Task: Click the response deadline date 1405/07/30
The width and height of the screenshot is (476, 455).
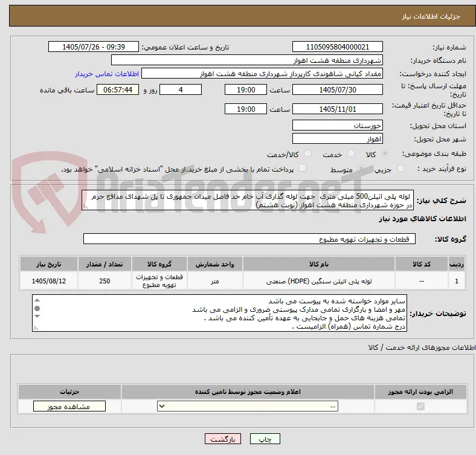Action: pyautogui.click(x=337, y=89)
